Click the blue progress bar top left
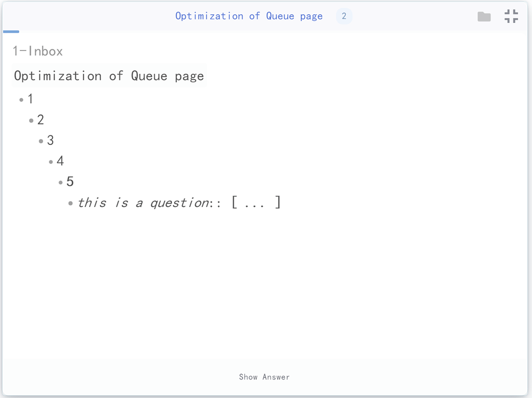The width and height of the screenshot is (532, 398). 12,32
